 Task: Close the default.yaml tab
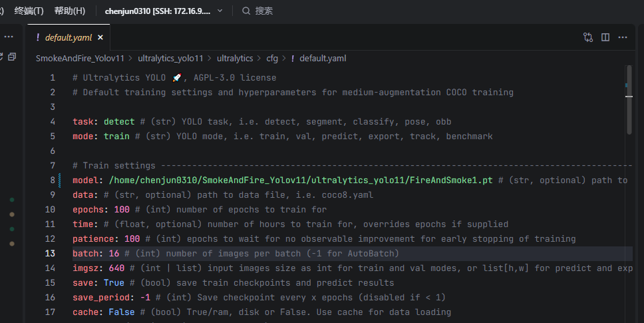[100, 37]
